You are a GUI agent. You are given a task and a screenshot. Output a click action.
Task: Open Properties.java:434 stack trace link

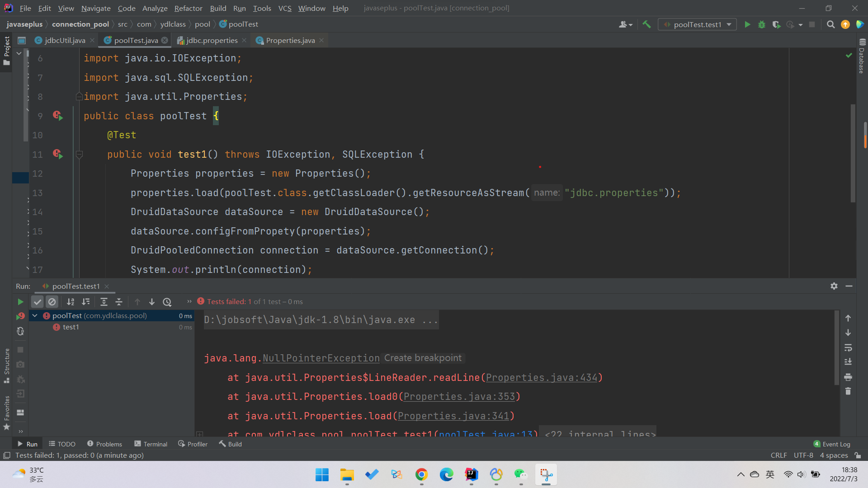coord(542,377)
